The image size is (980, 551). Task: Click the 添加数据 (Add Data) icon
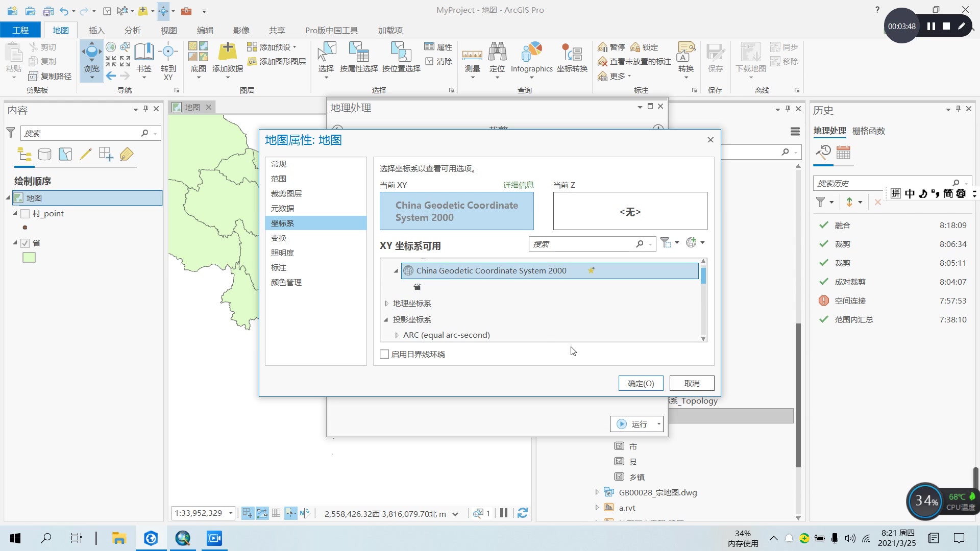click(x=227, y=54)
